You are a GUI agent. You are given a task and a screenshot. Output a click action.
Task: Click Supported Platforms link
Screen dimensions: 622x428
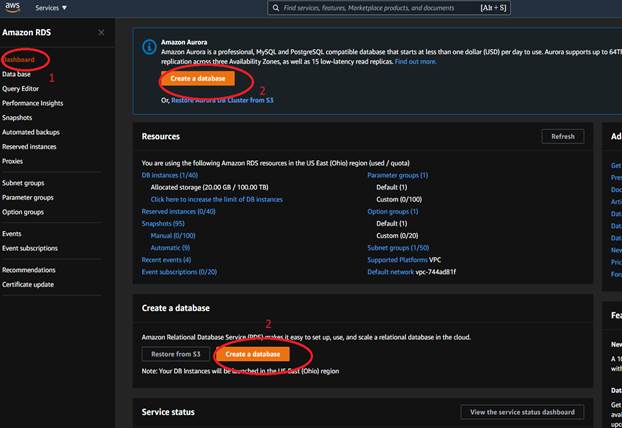397,260
